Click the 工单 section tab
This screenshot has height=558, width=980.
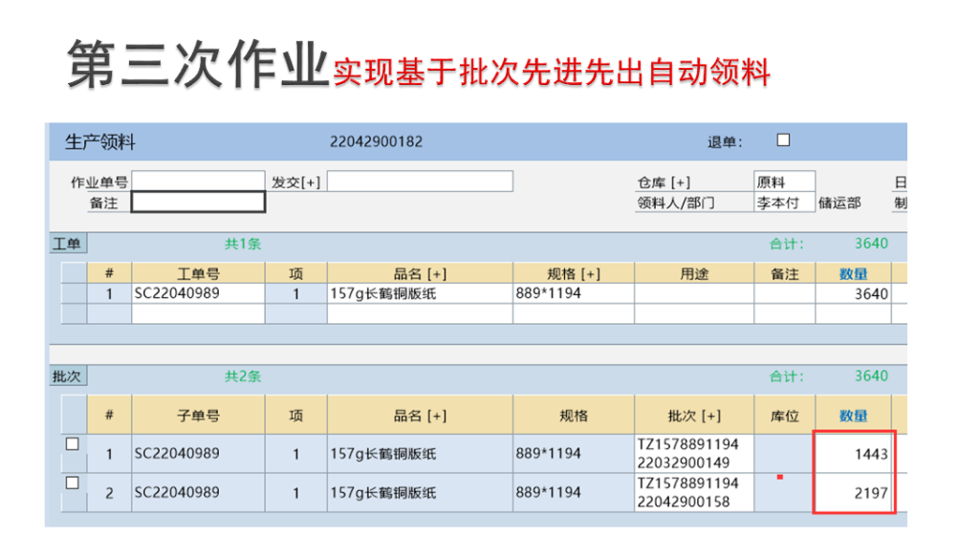tap(66, 245)
